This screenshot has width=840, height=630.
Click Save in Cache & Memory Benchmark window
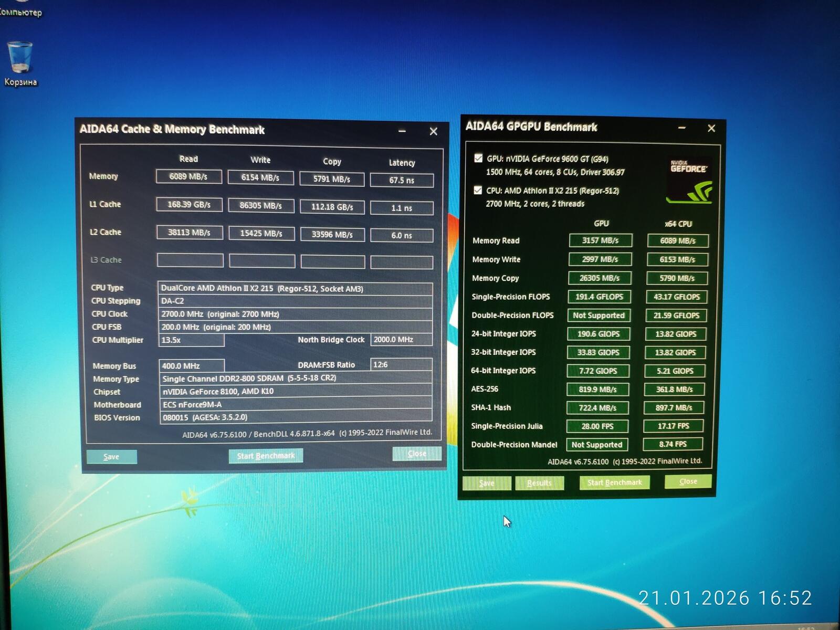coord(111,457)
